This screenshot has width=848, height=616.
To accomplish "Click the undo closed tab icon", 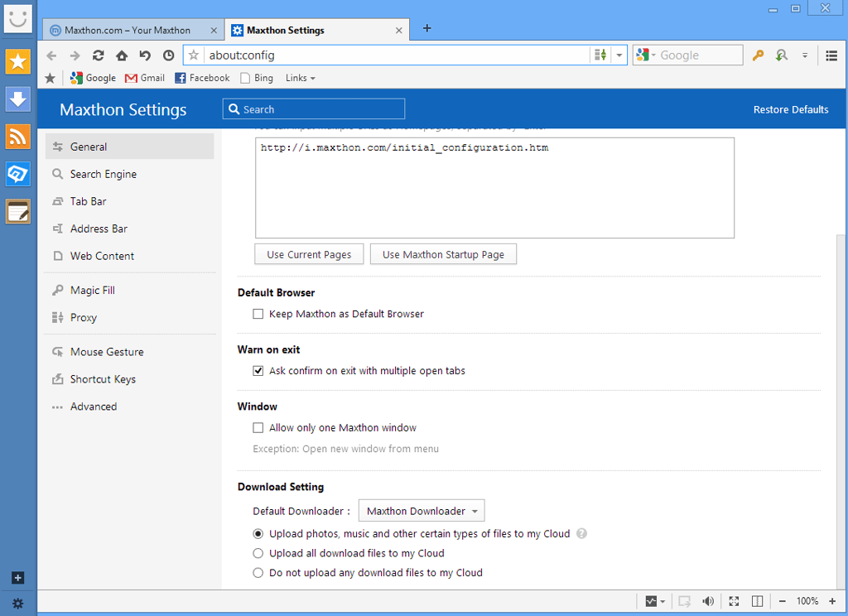I will (145, 55).
